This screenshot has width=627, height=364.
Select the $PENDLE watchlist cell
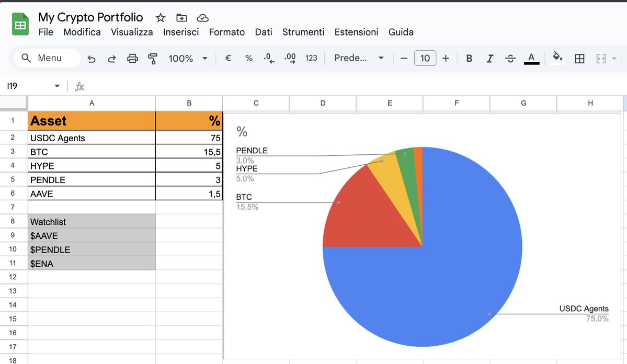point(92,249)
